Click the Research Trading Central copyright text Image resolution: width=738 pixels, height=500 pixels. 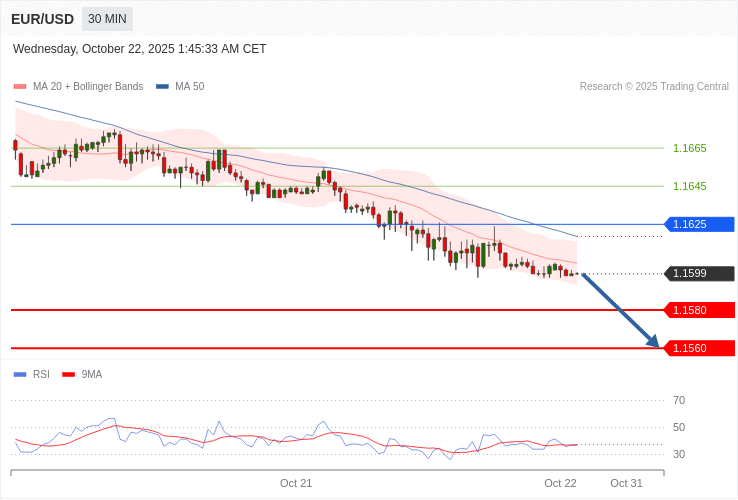coord(654,87)
